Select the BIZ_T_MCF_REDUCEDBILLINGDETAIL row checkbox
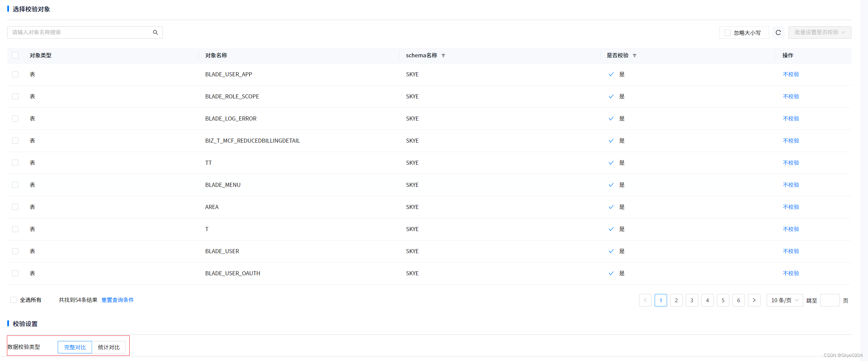The image size is (868, 361). [15, 141]
